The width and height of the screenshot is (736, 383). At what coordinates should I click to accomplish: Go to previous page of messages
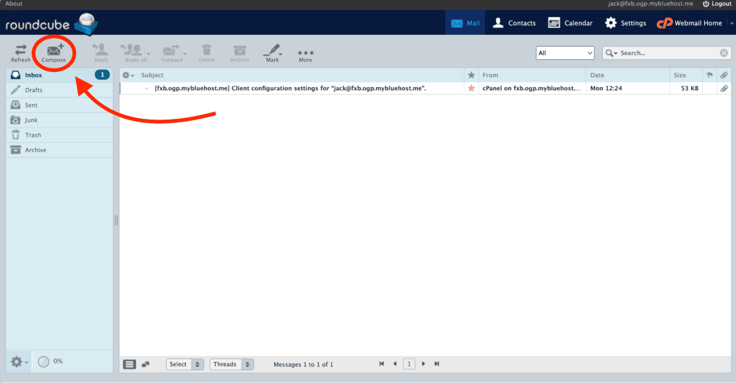395,364
